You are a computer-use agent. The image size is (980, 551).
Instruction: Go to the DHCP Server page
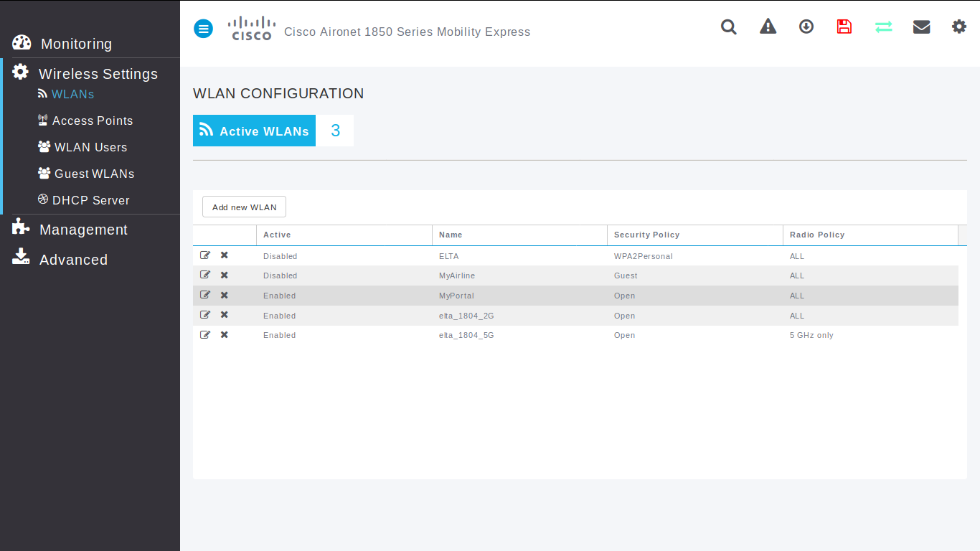(x=90, y=200)
